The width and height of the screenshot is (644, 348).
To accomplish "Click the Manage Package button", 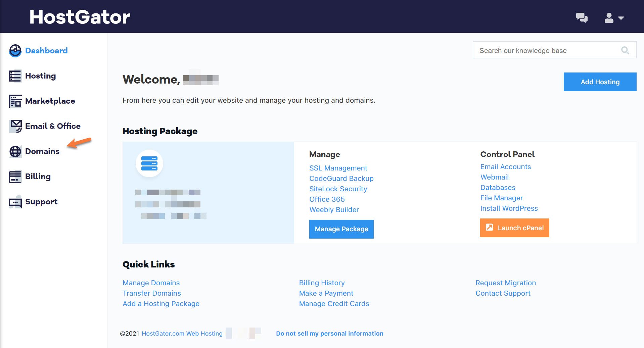I will click(x=341, y=229).
